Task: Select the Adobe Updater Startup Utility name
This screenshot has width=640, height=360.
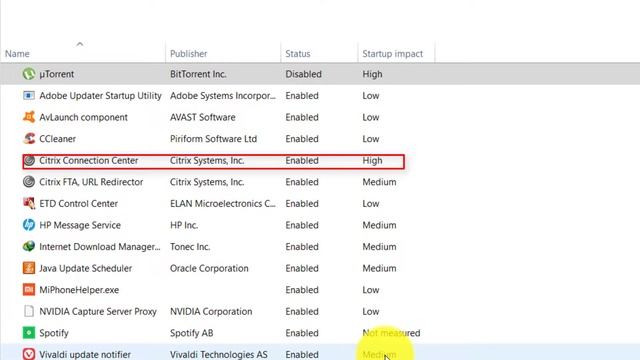Action: [100, 96]
